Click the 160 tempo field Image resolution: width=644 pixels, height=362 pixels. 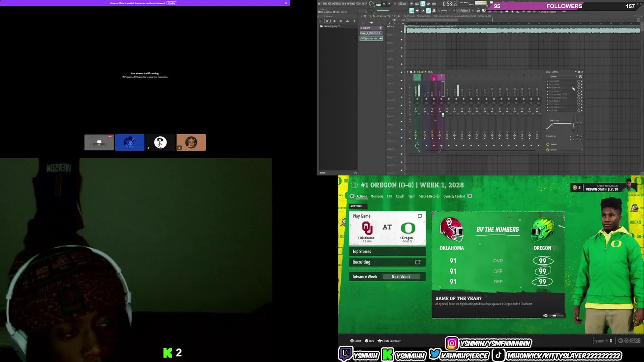[403, 4]
